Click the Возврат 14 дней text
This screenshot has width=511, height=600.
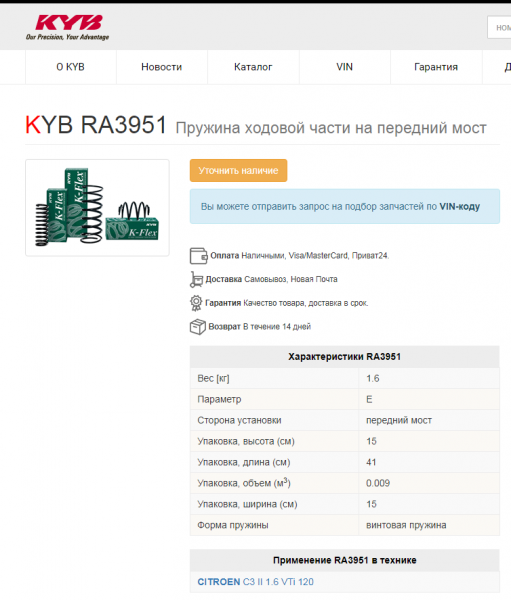pyautogui.click(x=260, y=327)
